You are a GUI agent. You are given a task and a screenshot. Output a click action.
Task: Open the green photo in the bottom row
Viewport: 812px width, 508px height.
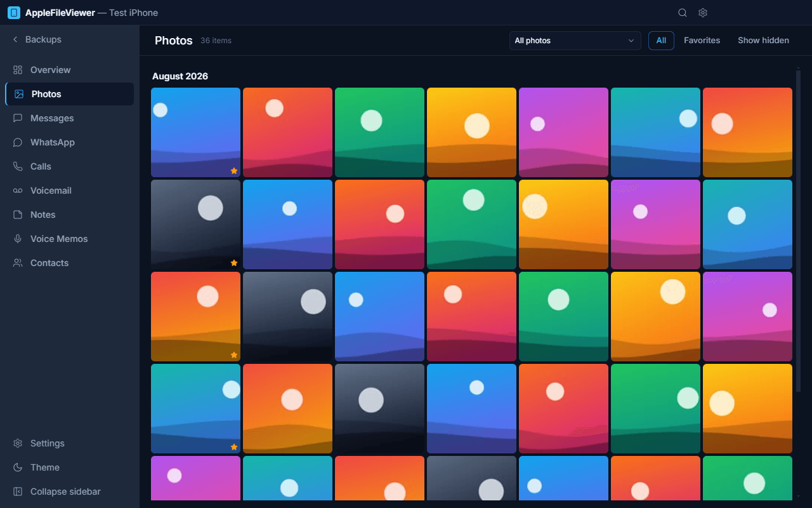click(x=747, y=478)
